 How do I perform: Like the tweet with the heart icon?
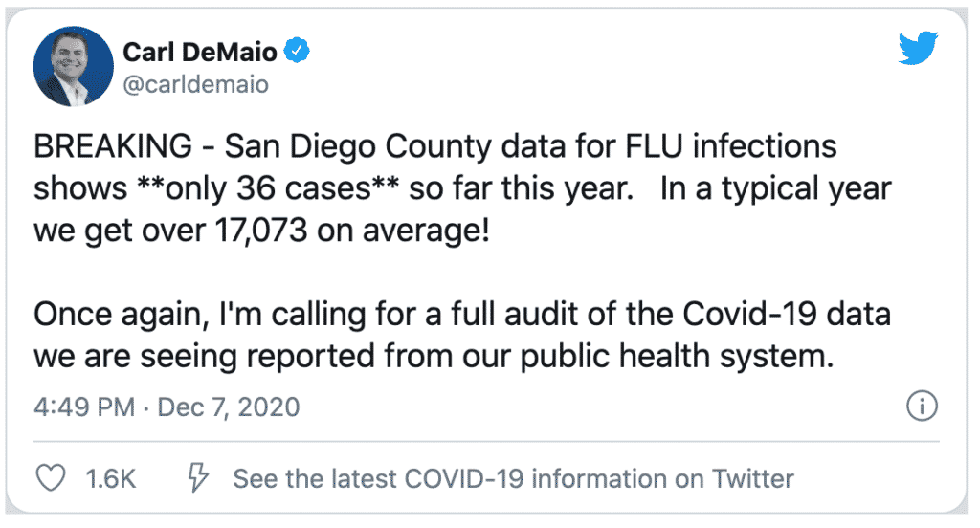[50, 478]
